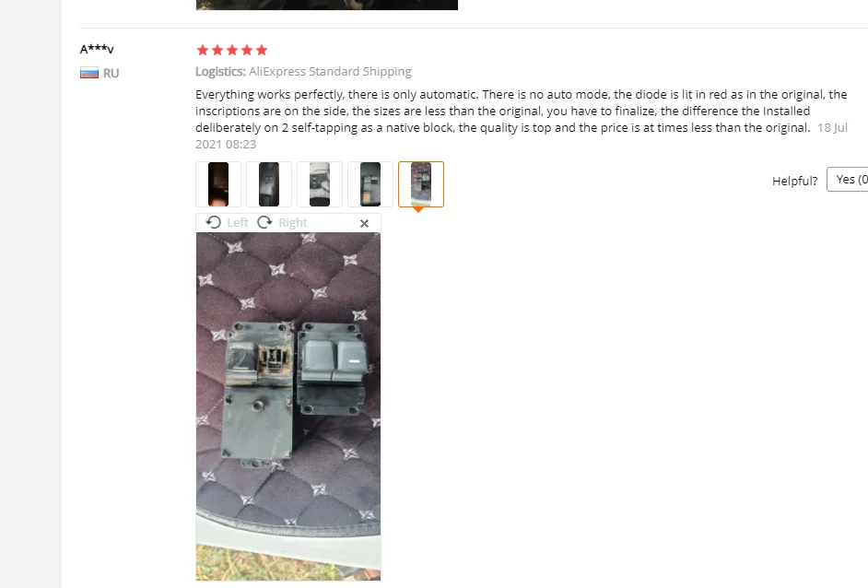Open the second review photo thumbnail
Image resolution: width=868 pixels, height=588 pixels.
pyautogui.click(x=269, y=184)
